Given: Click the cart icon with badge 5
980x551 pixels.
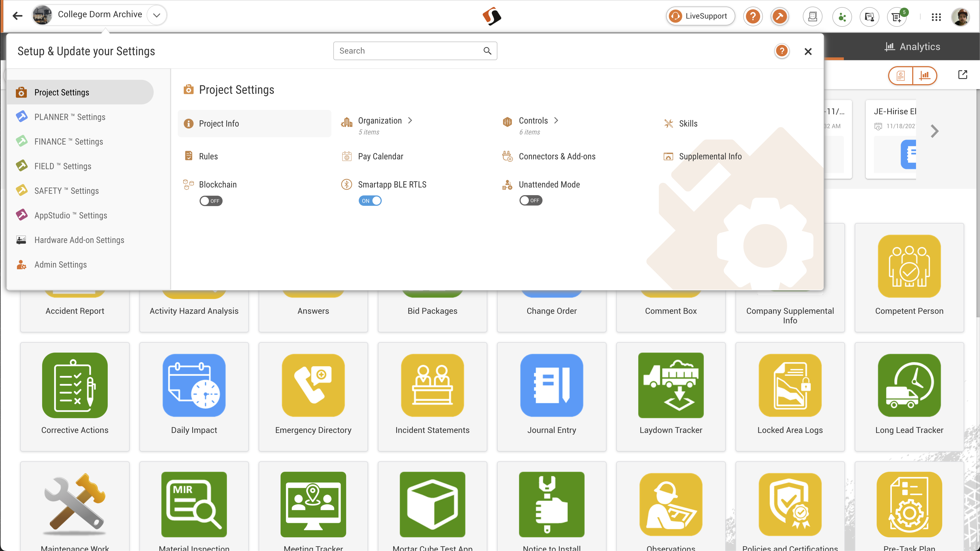Looking at the screenshot, I should click(897, 17).
